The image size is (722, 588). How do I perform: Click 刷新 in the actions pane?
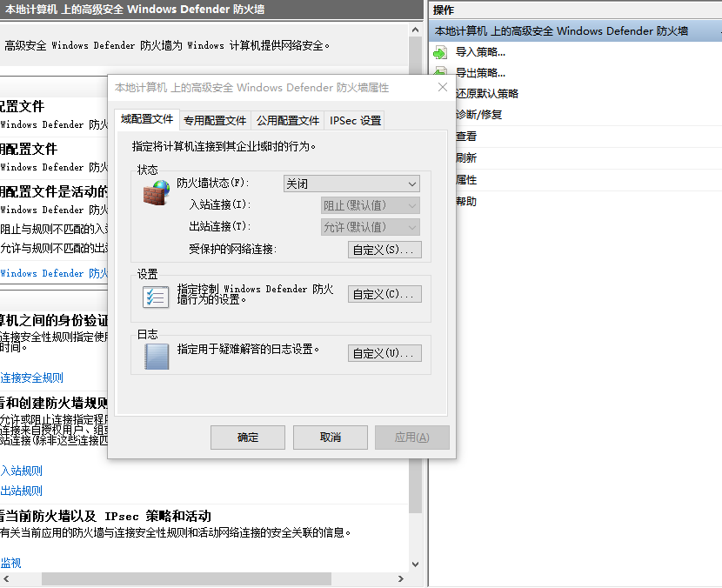466,158
